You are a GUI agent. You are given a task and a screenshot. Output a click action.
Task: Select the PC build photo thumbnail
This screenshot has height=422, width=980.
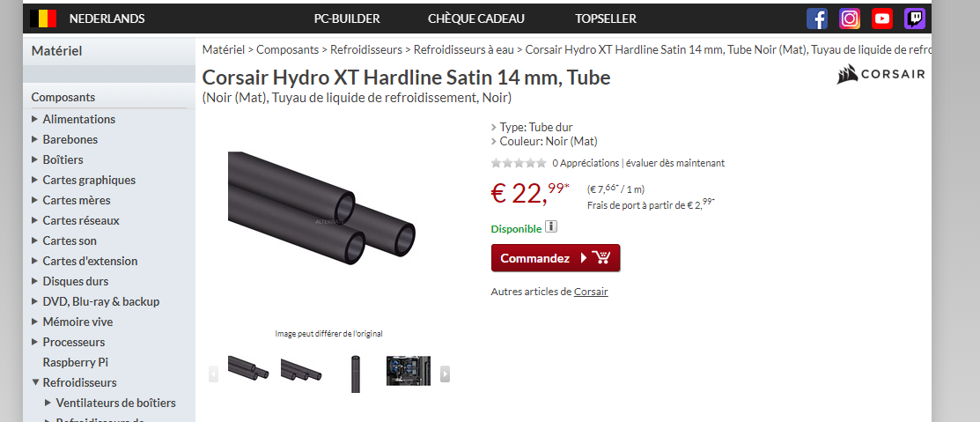[x=409, y=371]
